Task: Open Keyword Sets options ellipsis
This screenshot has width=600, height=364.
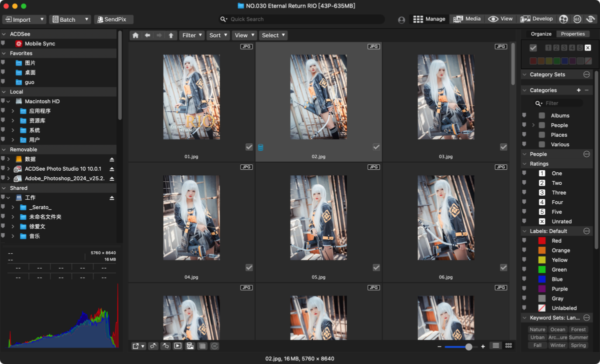Action: [x=586, y=318]
